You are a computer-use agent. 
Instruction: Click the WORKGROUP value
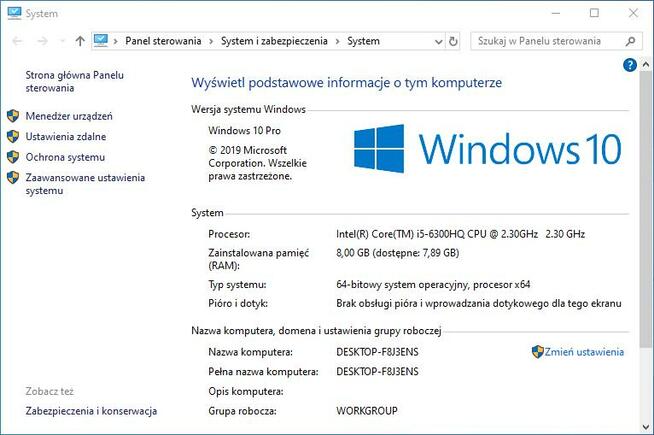pyautogui.click(x=367, y=411)
